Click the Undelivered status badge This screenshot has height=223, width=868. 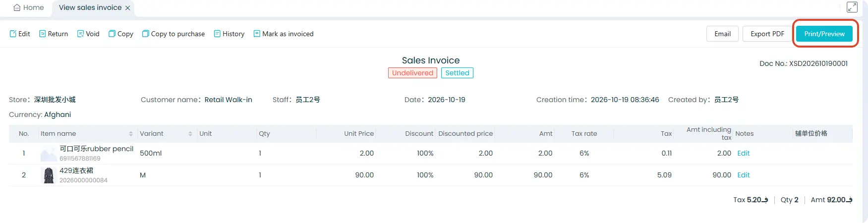412,73
